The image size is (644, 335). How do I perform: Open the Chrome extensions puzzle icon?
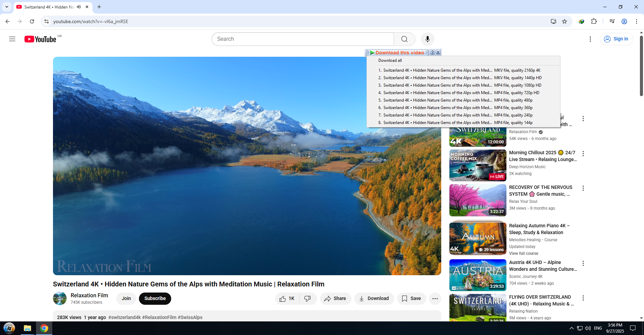(594, 21)
